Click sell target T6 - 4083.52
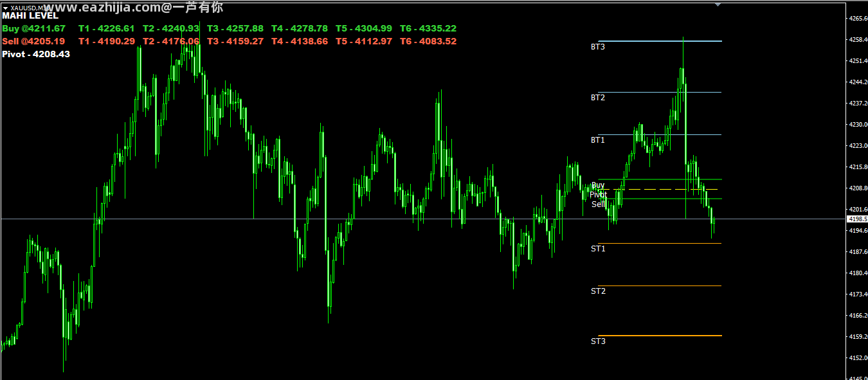Screen dimensions: 868x380 (x=428, y=41)
